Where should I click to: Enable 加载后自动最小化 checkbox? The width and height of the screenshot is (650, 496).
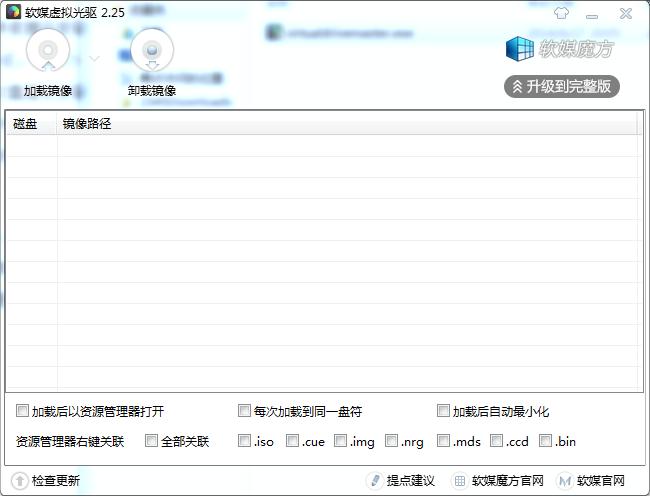(443, 411)
